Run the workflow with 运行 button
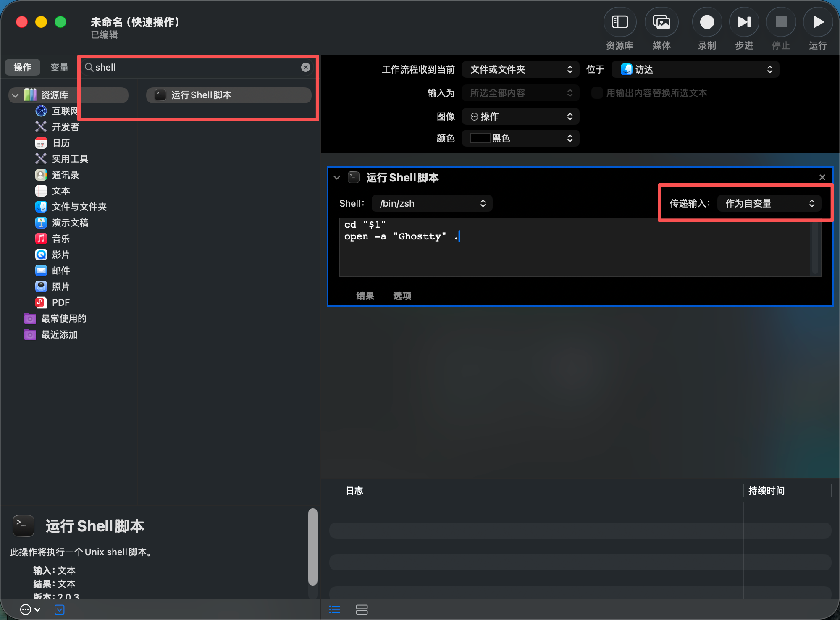The width and height of the screenshot is (840, 620). click(x=817, y=22)
